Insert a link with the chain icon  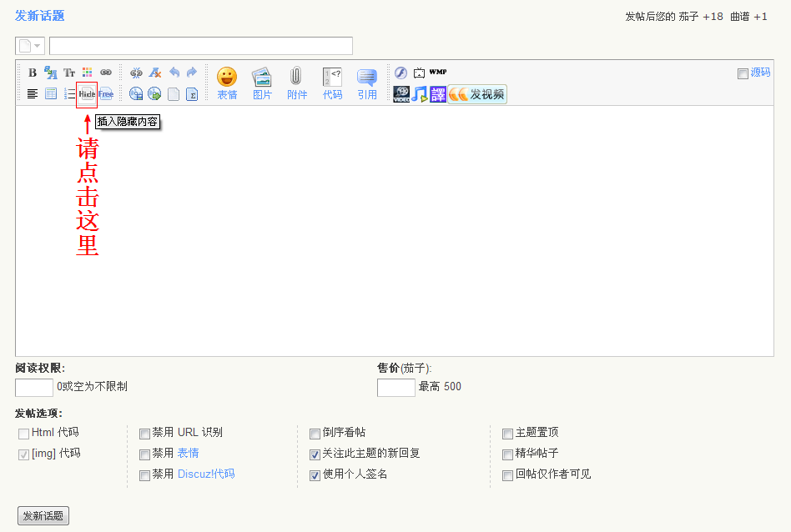(105, 73)
